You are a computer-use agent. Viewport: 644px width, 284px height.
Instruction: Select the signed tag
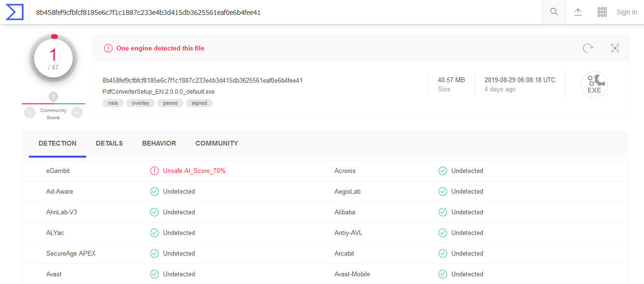199,103
